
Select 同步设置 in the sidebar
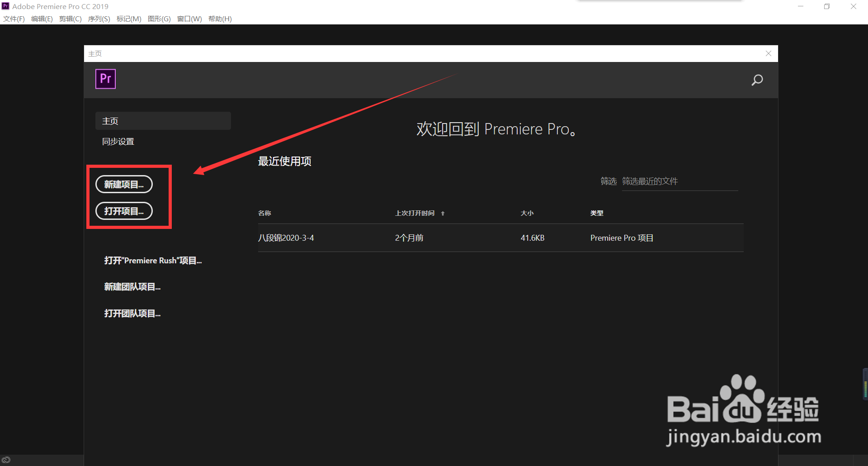pos(118,142)
